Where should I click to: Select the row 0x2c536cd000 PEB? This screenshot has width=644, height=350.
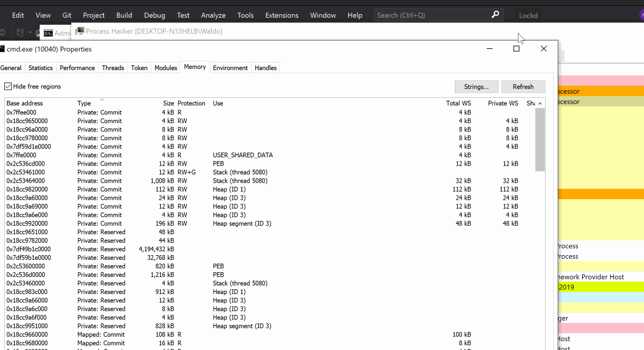[x=270, y=163]
